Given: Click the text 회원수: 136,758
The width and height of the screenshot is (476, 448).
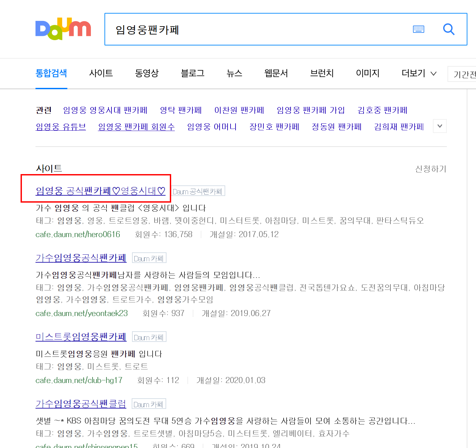Looking at the screenshot, I should [x=164, y=234].
